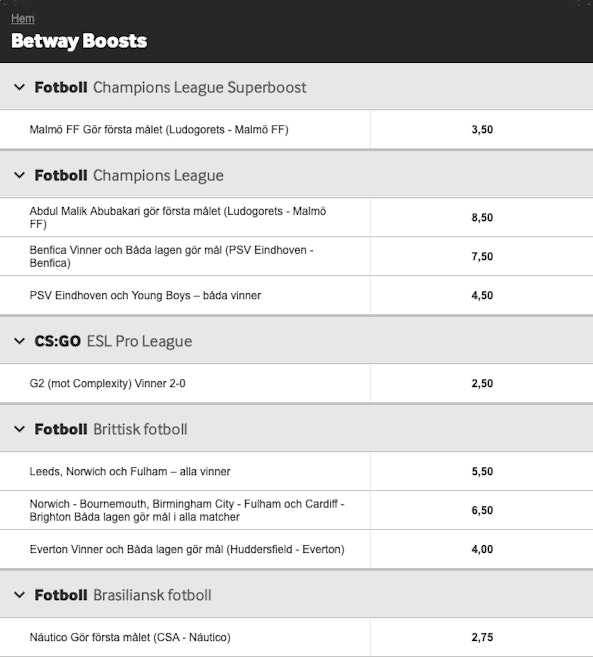Pick 5,50 odds Leeds, Norwich och Fulham

[x=482, y=471]
